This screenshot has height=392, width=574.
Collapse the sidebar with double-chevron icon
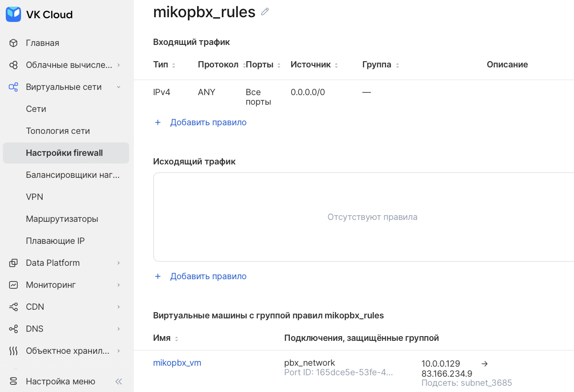[x=119, y=381]
